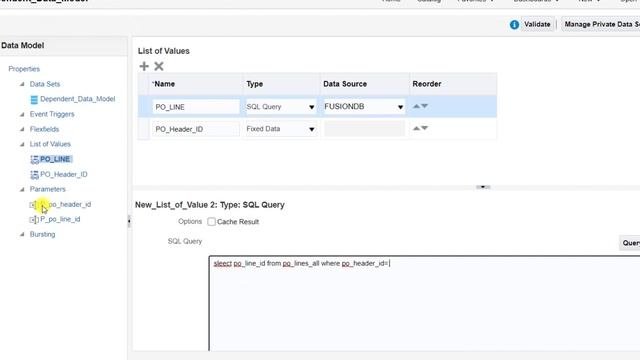Click the PO_LINE name input field
Screen dimensions: 640x360
tap(196, 107)
